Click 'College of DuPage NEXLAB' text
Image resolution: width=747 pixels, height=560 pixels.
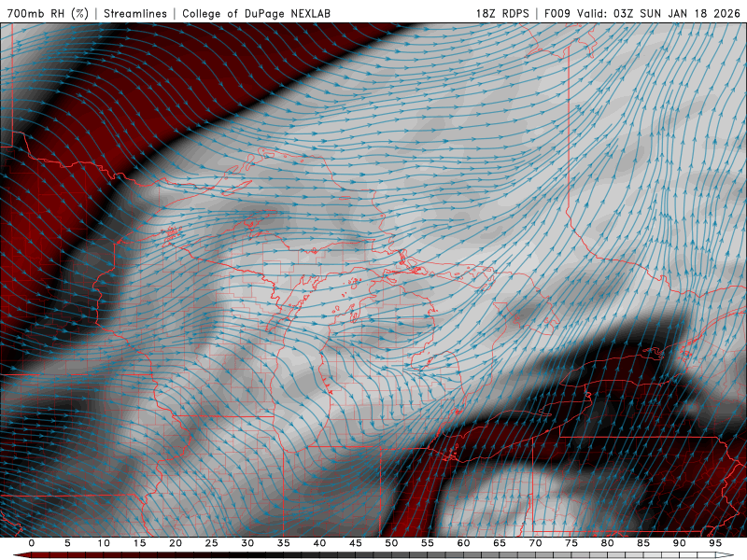click(256, 14)
